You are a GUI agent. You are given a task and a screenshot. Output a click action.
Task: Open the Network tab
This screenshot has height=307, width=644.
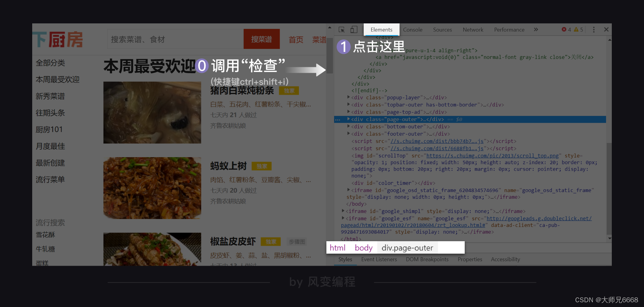tap(473, 30)
